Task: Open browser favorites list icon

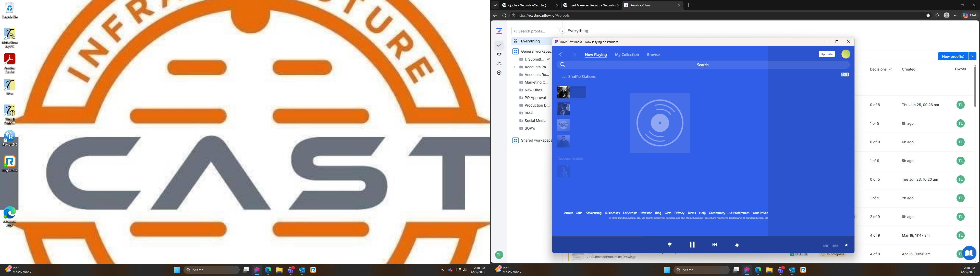Action: click(937, 15)
